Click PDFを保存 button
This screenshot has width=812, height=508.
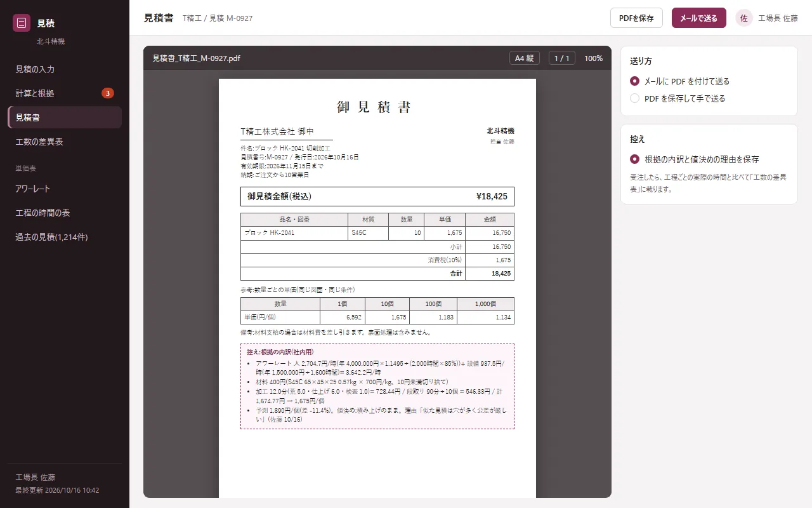point(636,18)
